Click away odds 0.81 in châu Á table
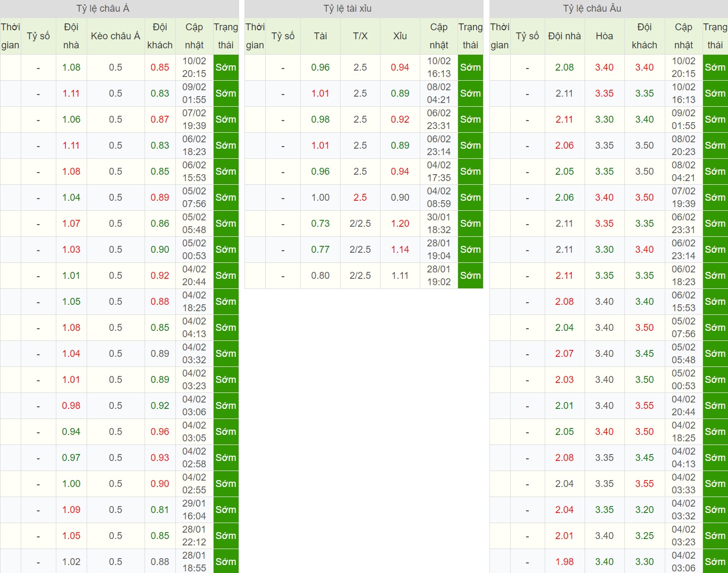The image size is (728, 573). [160, 510]
